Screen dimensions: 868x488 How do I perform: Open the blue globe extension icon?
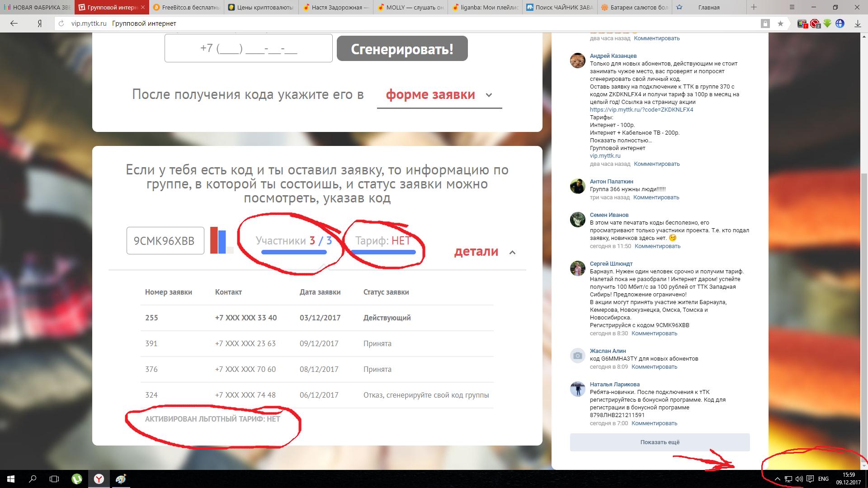(840, 23)
